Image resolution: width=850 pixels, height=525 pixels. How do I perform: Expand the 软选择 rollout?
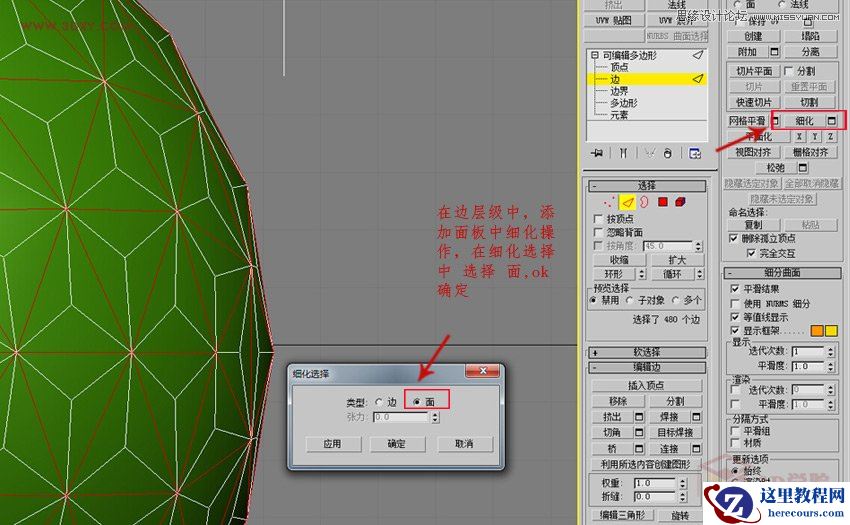pyautogui.click(x=647, y=352)
